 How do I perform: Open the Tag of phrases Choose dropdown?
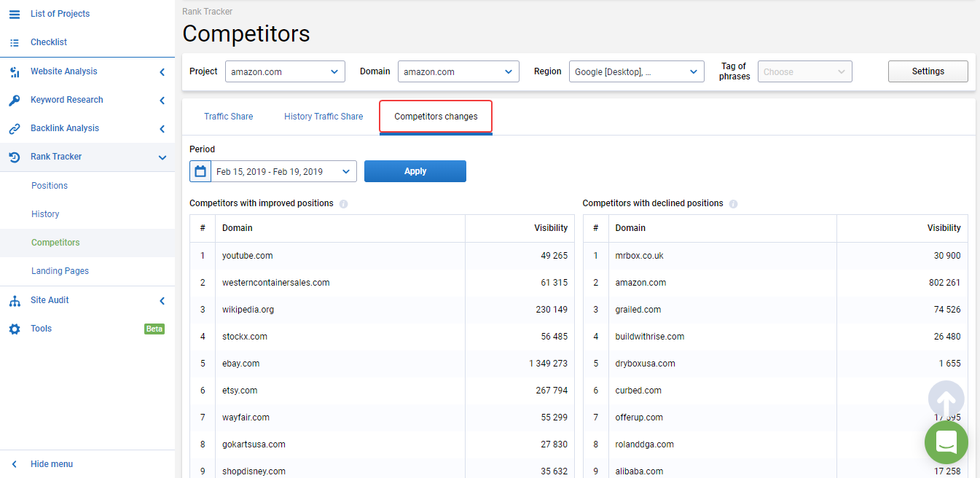point(804,71)
